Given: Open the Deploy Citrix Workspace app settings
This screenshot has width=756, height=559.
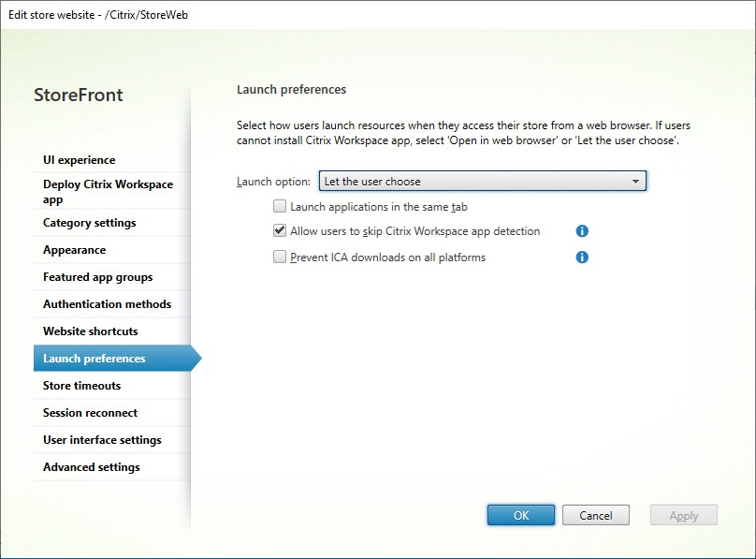Looking at the screenshot, I should coord(108,191).
